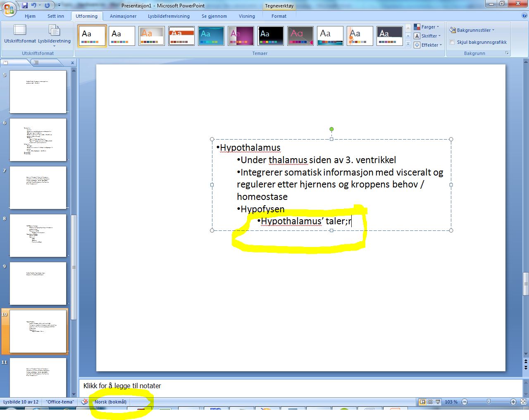Switch to the Sett inn tab
This screenshot has width=529, height=420.
click(56, 16)
